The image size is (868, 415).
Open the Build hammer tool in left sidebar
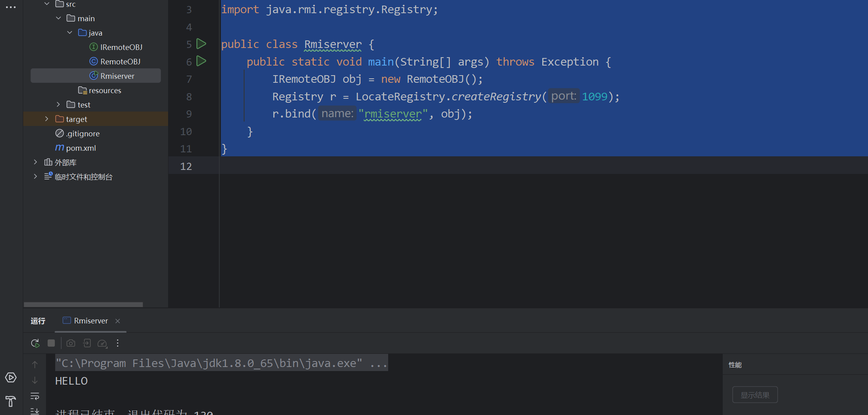(11, 401)
